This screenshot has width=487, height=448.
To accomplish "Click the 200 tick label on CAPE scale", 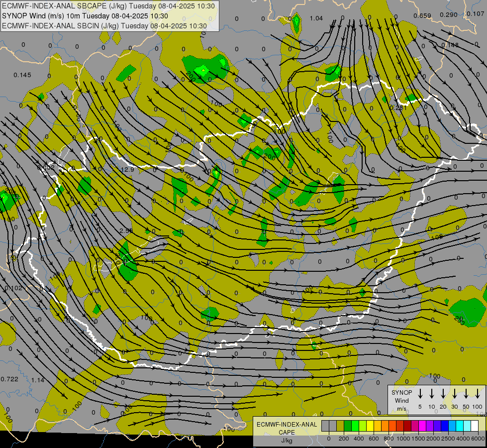I will click(x=344, y=439).
